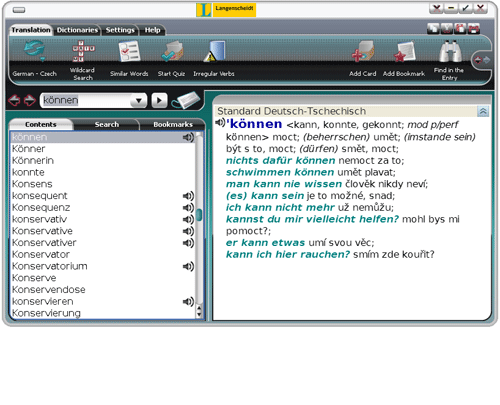Click the word list scrollbar thumb
The width and height of the screenshot is (500, 405).
click(199, 215)
